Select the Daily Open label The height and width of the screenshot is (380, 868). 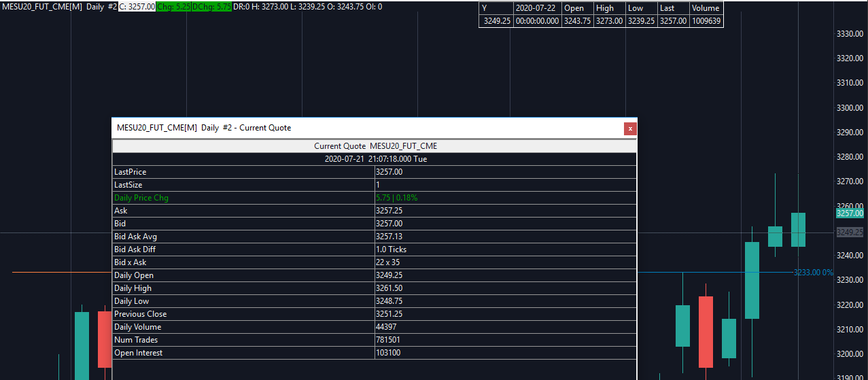point(243,275)
